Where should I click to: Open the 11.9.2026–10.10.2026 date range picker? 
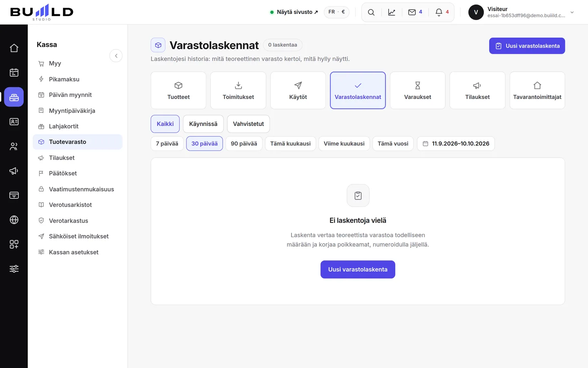[x=456, y=144]
